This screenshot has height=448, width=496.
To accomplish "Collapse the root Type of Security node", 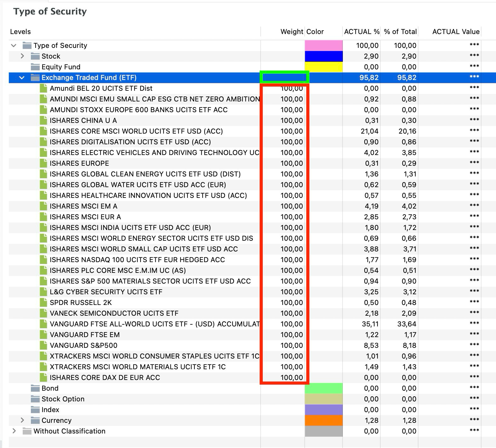I will [14, 45].
